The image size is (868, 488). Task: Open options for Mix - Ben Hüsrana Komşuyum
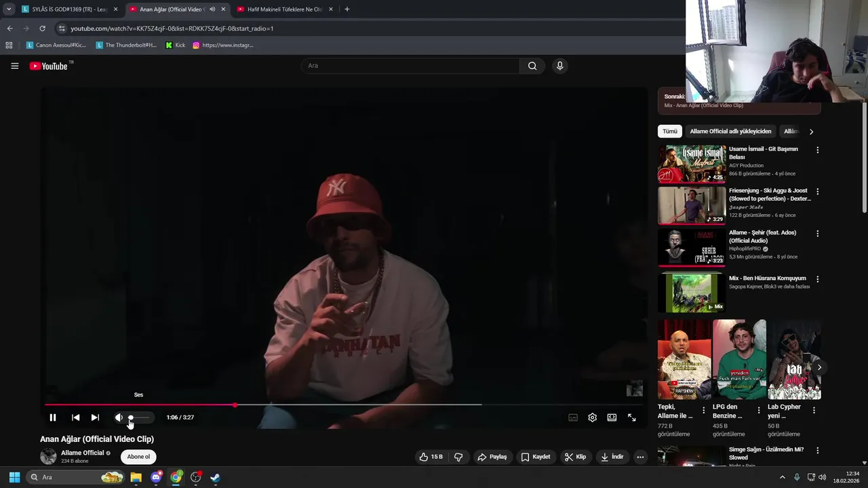pyautogui.click(x=817, y=279)
